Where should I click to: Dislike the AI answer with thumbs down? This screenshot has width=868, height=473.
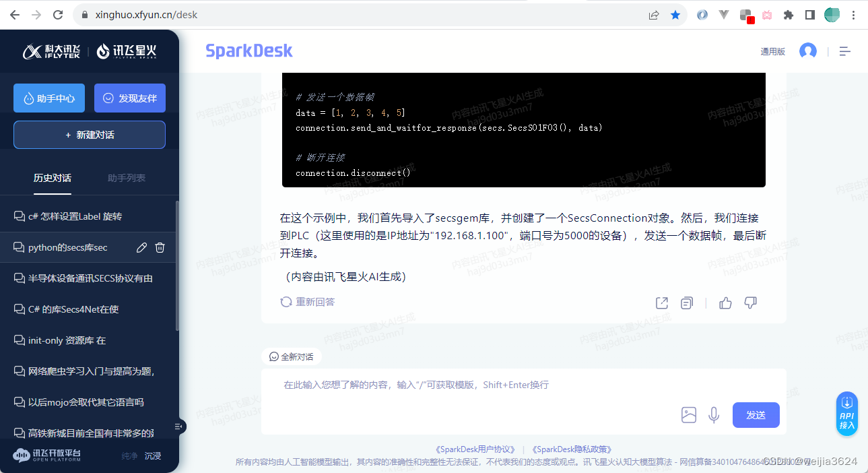click(x=751, y=303)
